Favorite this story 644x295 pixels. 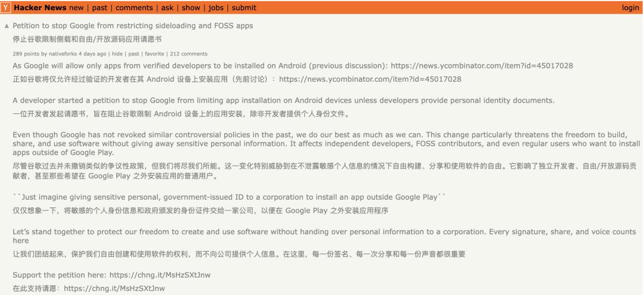(154, 54)
